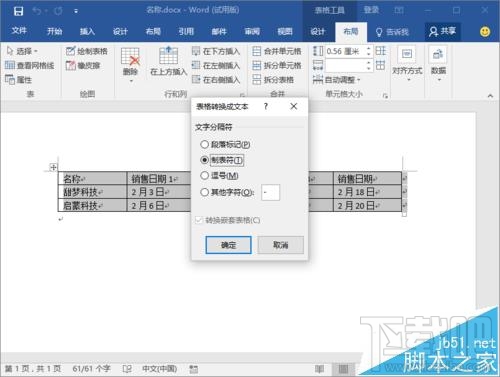
Task: Click the dialog help question mark
Action: click(x=266, y=106)
